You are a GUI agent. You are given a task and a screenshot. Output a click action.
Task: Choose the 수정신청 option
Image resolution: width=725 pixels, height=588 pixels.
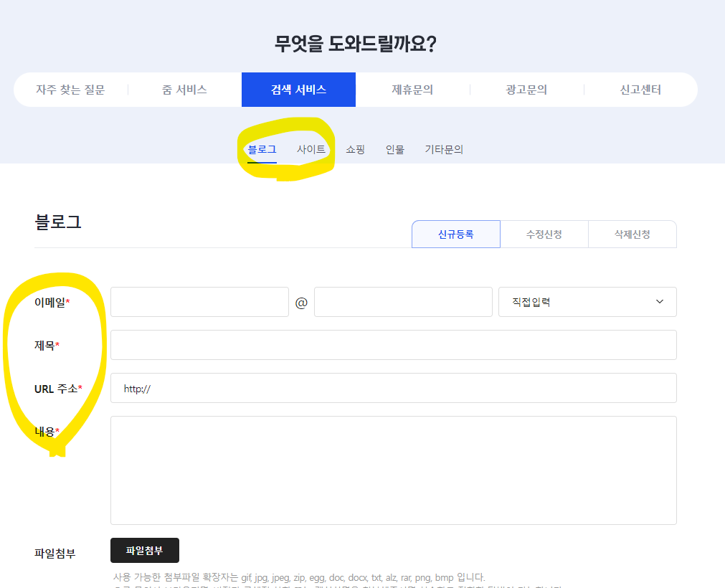coord(544,234)
